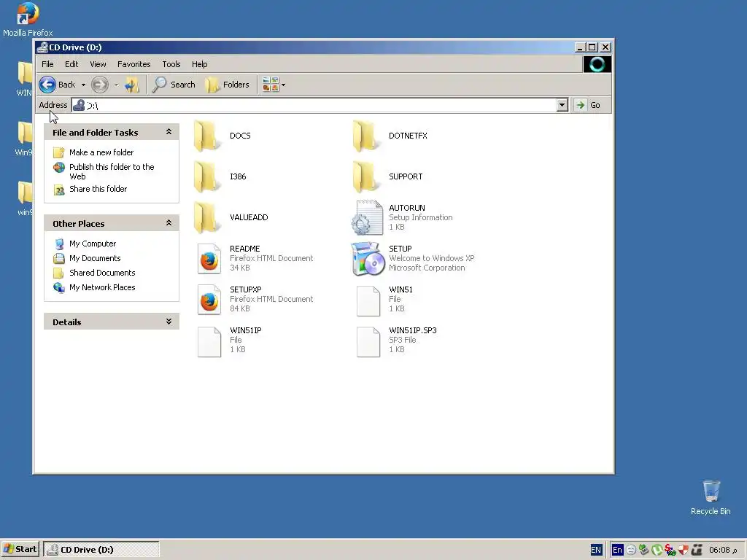
Task: Select the AUTORUN setup information file icon
Action: click(x=368, y=217)
